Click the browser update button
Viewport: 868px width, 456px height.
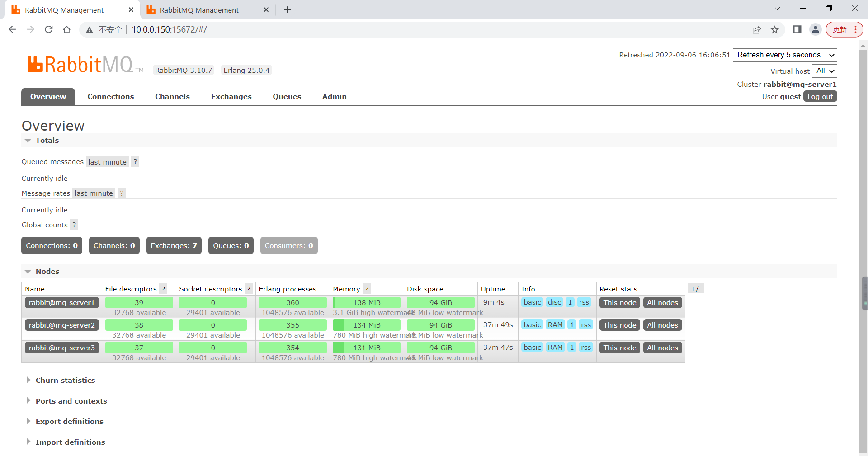844,29
